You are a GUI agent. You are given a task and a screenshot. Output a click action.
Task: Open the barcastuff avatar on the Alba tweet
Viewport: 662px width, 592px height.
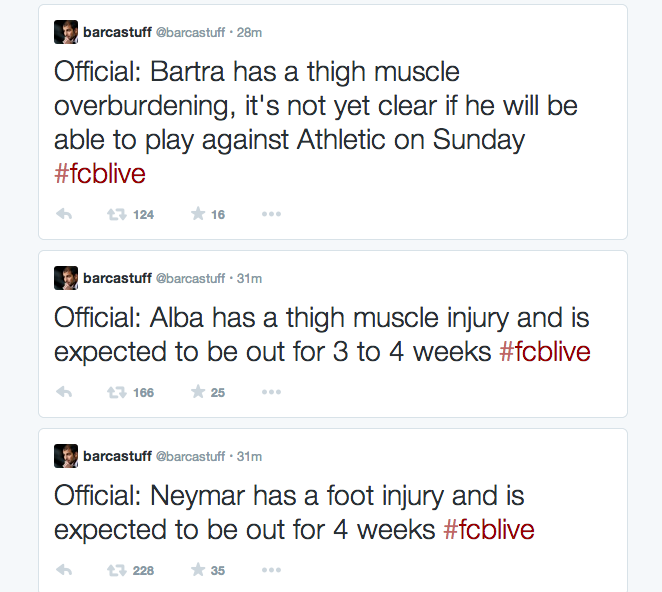(66, 278)
